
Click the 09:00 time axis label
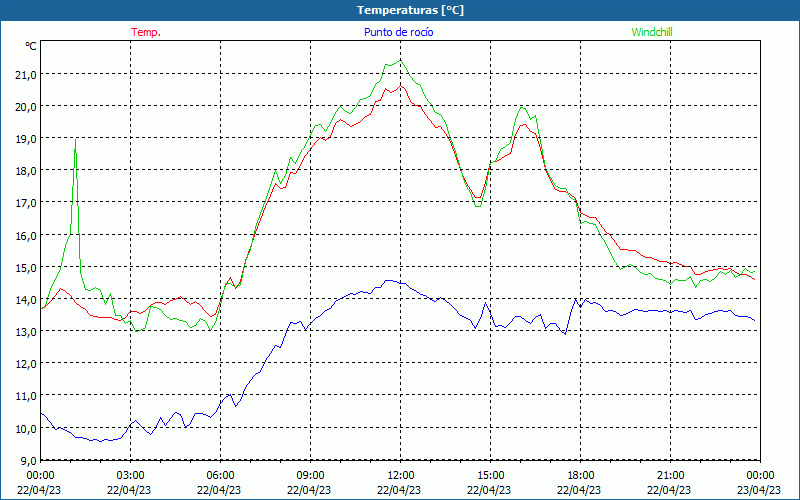pos(310,476)
